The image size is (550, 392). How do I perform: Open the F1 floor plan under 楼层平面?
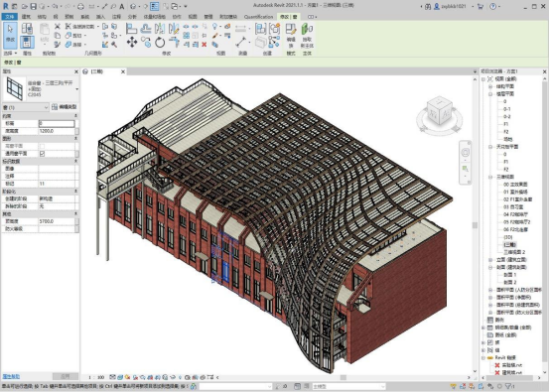click(506, 124)
